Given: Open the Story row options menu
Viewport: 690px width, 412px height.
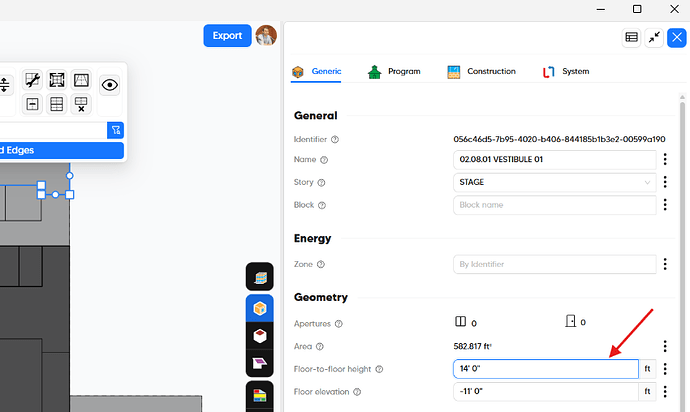Looking at the screenshot, I should click(x=665, y=182).
